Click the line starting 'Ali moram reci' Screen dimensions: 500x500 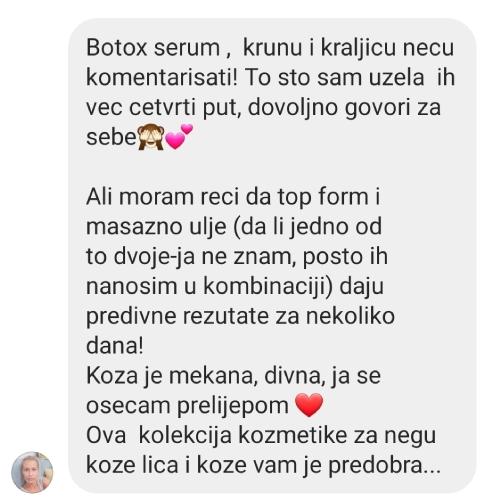click(x=233, y=197)
